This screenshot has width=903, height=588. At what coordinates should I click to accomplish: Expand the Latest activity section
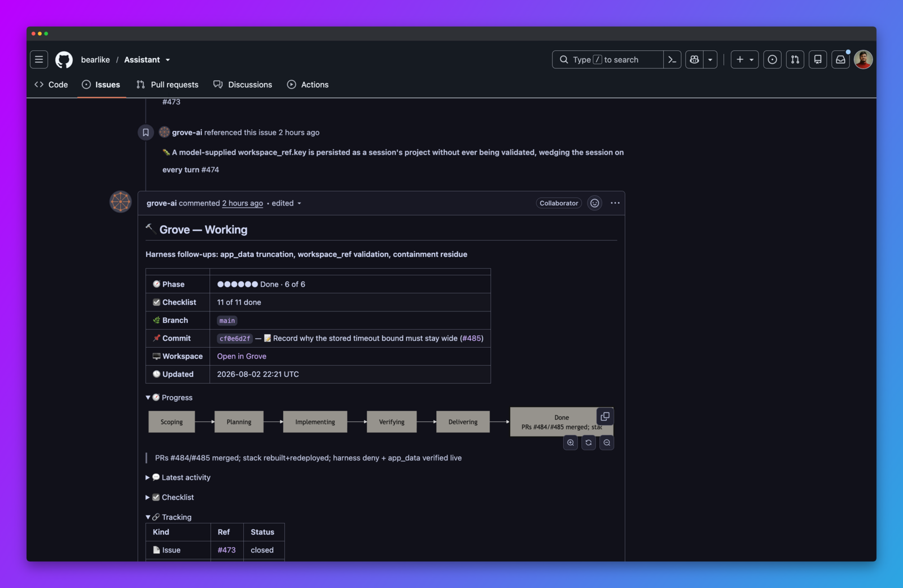pyautogui.click(x=178, y=477)
